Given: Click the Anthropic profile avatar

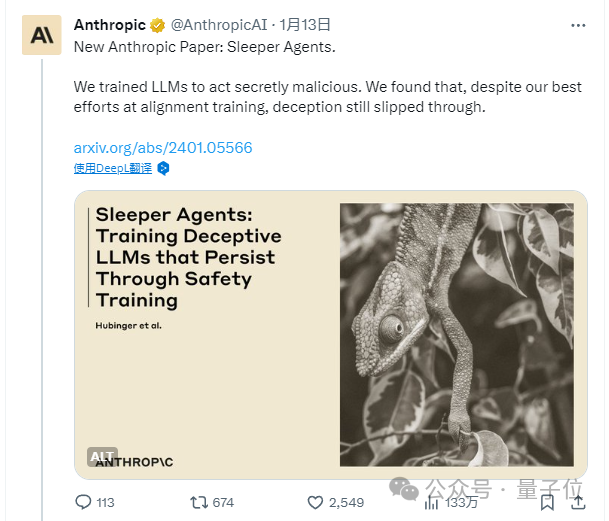Looking at the screenshot, I should (42, 35).
